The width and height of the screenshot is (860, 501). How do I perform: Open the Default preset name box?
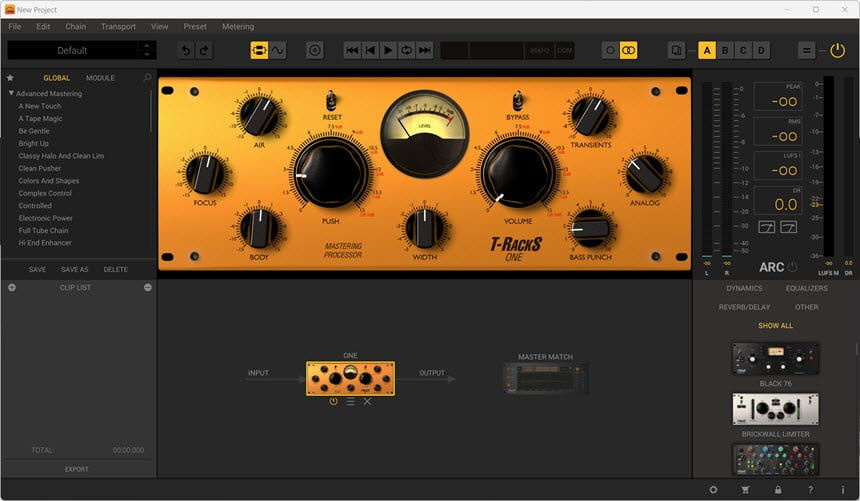pyautogui.click(x=72, y=50)
